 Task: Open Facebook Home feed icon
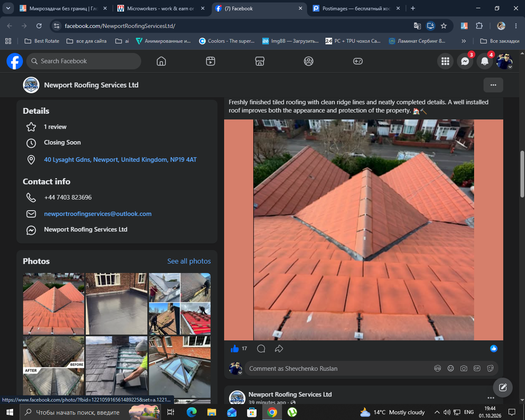[161, 61]
